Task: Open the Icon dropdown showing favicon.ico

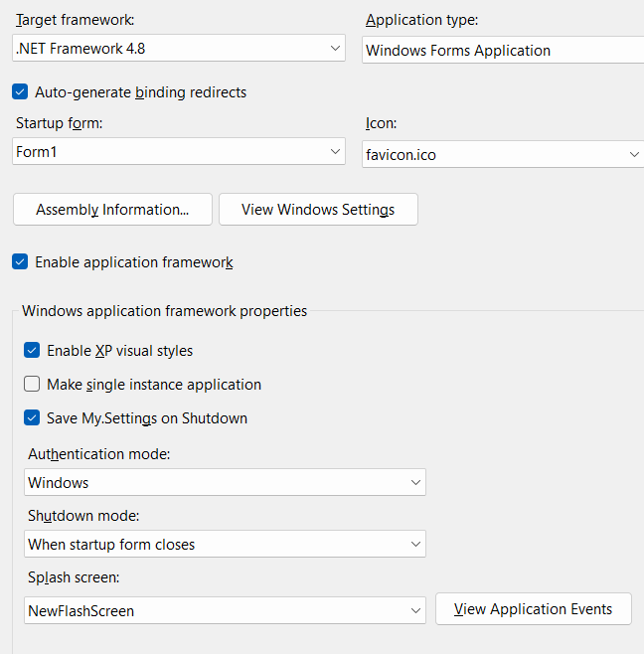Action: (x=502, y=155)
